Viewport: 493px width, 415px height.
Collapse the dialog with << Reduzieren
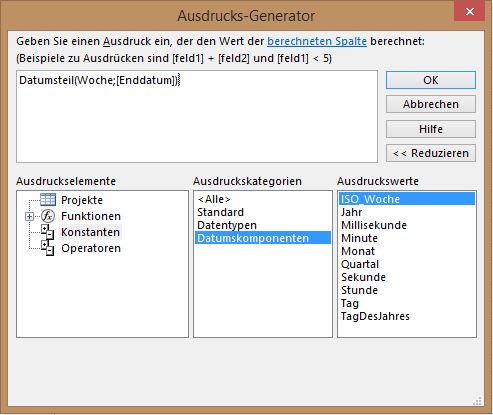[431, 153]
